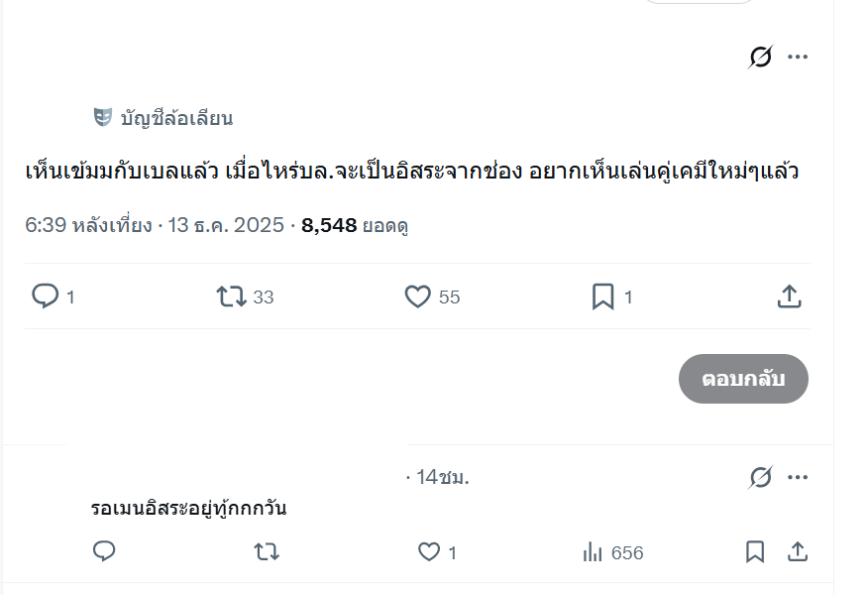Bookmark the reply post

click(x=755, y=552)
